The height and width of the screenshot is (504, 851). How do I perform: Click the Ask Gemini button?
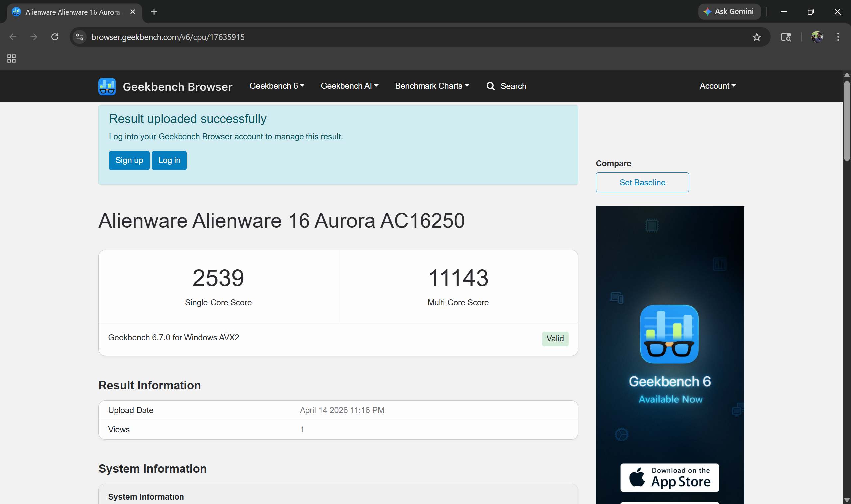pos(729,12)
